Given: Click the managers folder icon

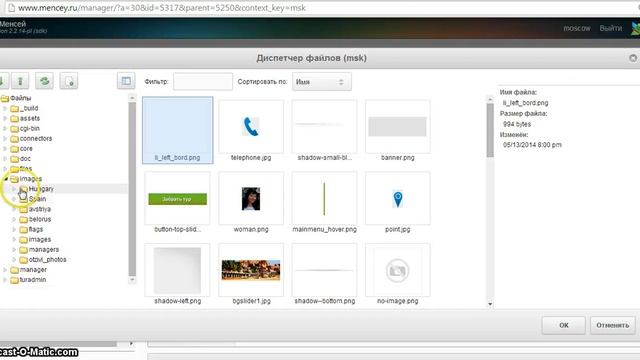Looking at the screenshot, I should [x=24, y=250].
